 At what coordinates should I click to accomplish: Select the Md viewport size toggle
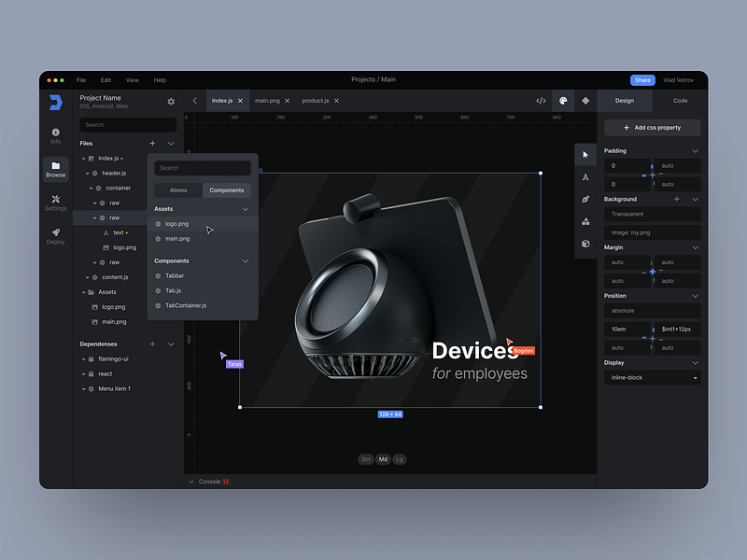(383, 459)
